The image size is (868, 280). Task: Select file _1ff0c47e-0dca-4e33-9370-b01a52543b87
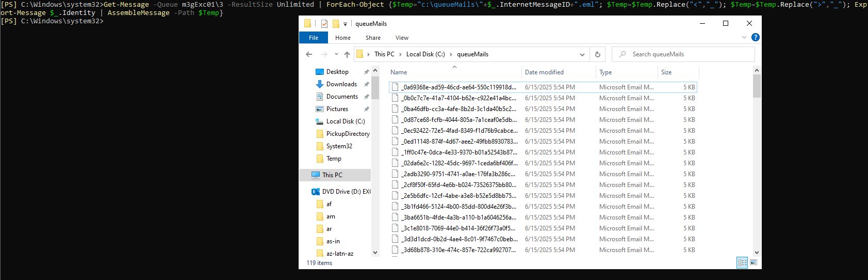pos(544,152)
